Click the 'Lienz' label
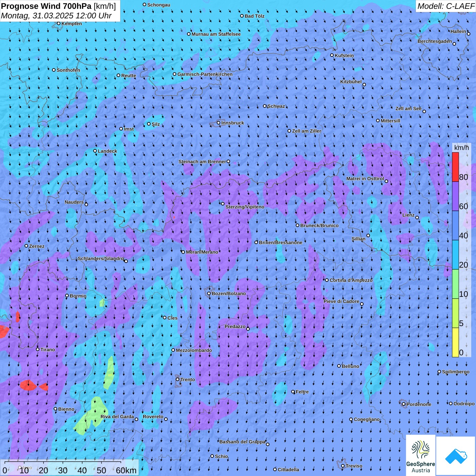Screen dimensions: 476x476 (408, 215)
